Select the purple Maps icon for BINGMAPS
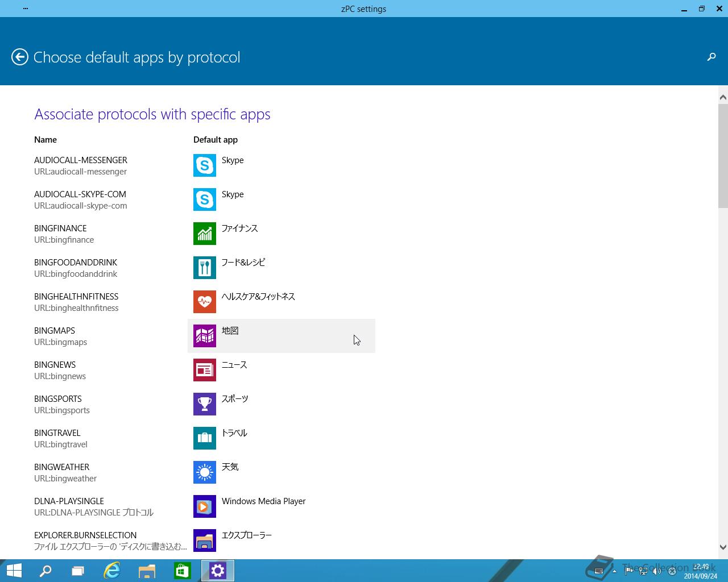This screenshot has height=582, width=728. 205,336
